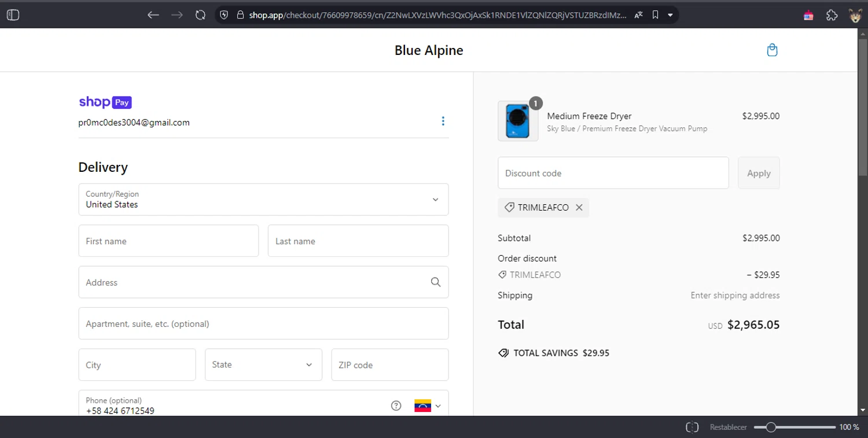Click the Discount code input field
Viewport: 868px width, 438px height.
click(x=613, y=173)
